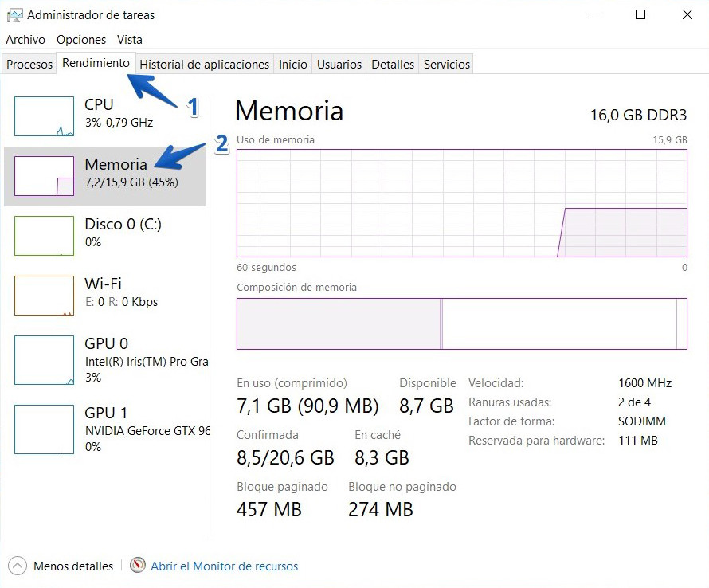
Task: Collapse view with Menos detalles
Action: coord(61,566)
